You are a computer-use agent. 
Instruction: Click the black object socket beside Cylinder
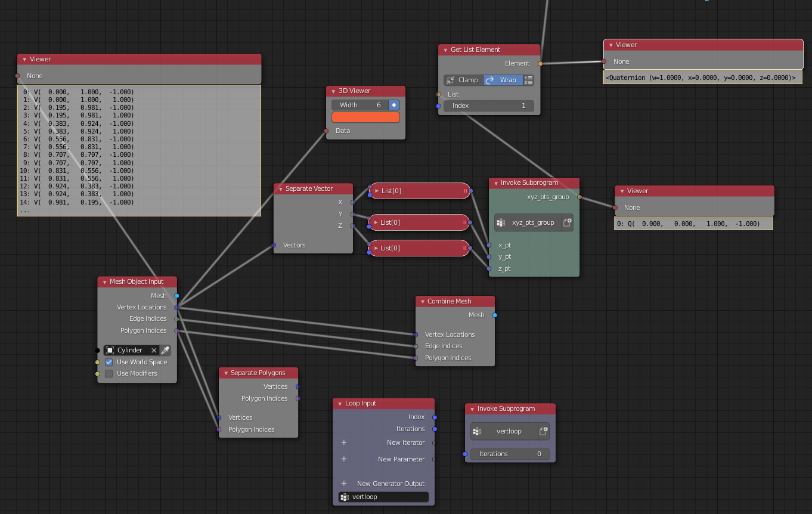pyautogui.click(x=97, y=350)
